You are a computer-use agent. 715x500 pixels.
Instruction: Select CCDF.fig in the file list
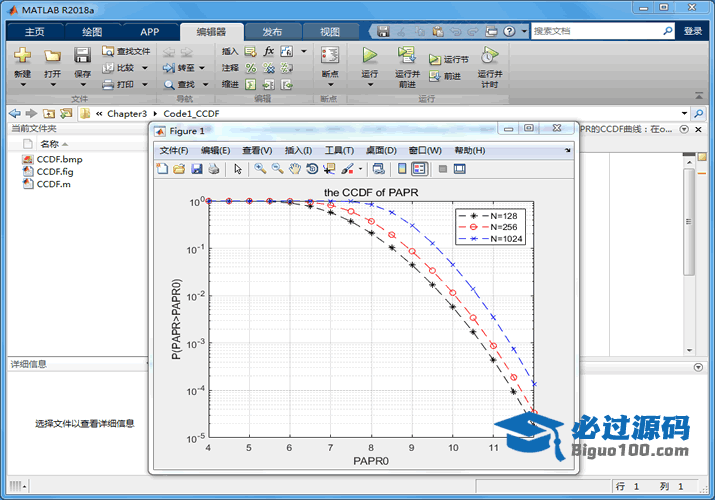tap(48, 171)
